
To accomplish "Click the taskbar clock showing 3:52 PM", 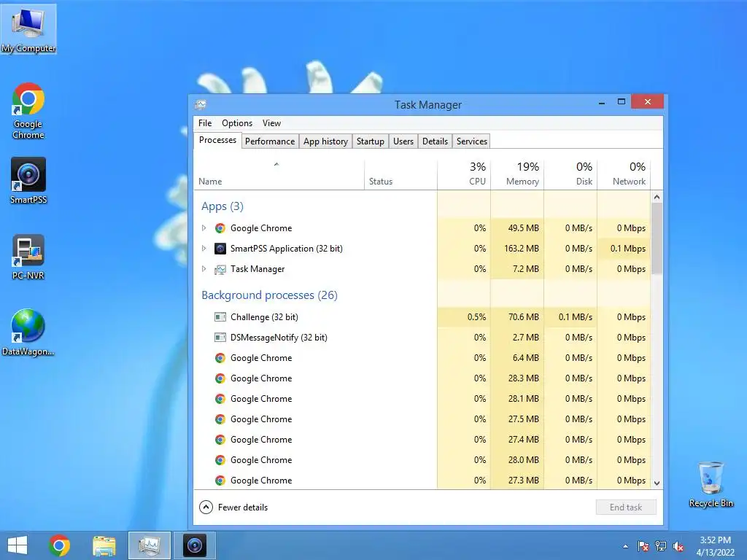I will (715, 546).
